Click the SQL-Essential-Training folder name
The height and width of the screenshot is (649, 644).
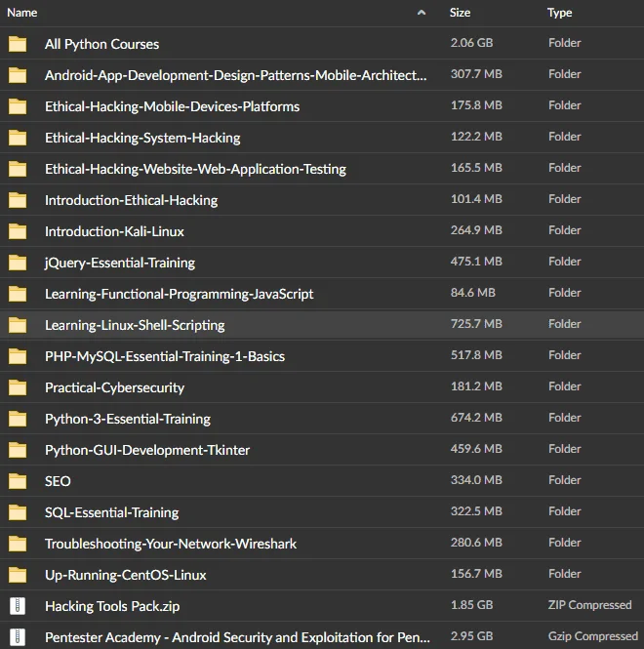coord(112,512)
